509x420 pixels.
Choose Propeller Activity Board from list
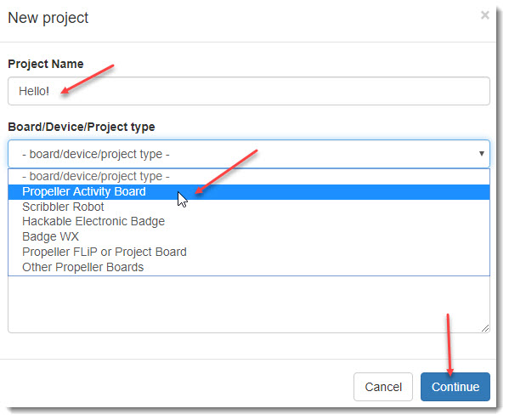click(249, 191)
